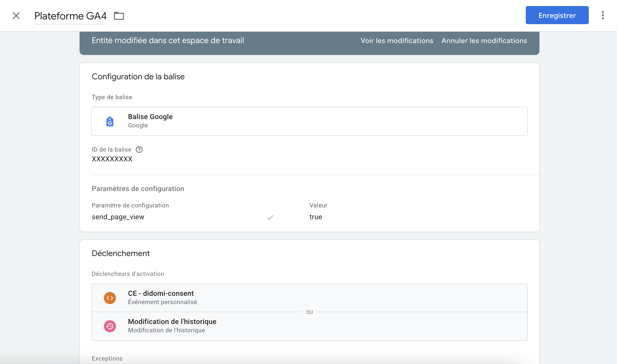617x364 pixels.
Task: Open the three-dot more options menu
Action: pyautogui.click(x=603, y=15)
